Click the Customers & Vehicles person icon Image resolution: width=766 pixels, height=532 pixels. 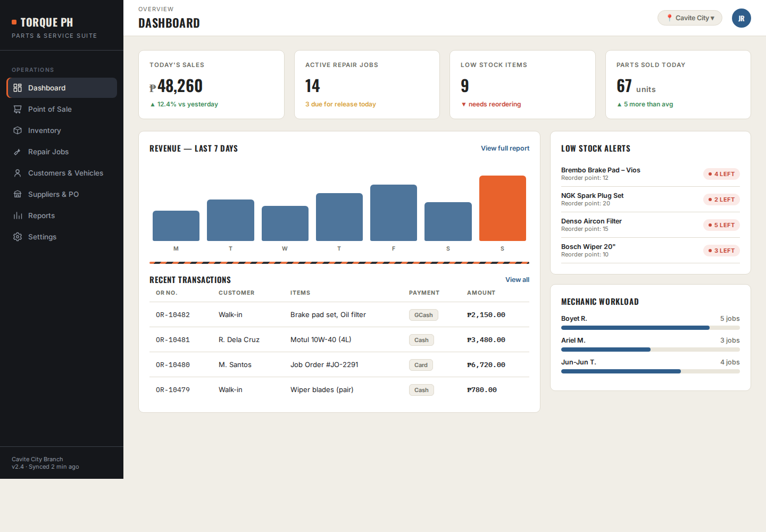[18, 173]
